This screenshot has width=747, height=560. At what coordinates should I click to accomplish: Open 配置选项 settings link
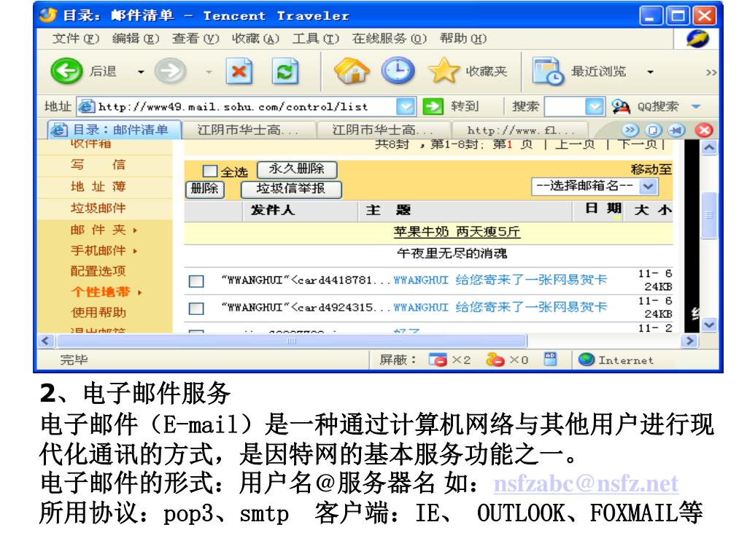tap(98, 271)
